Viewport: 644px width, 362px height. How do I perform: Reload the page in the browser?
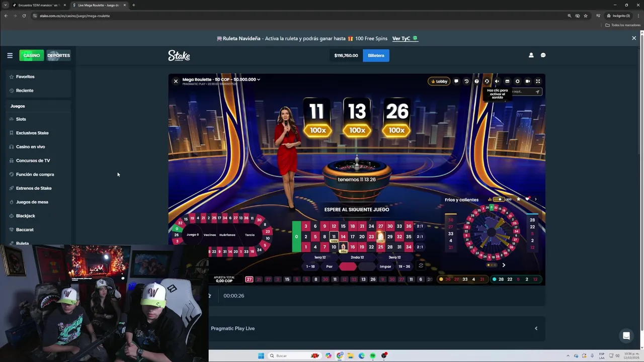[x=24, y=16]
